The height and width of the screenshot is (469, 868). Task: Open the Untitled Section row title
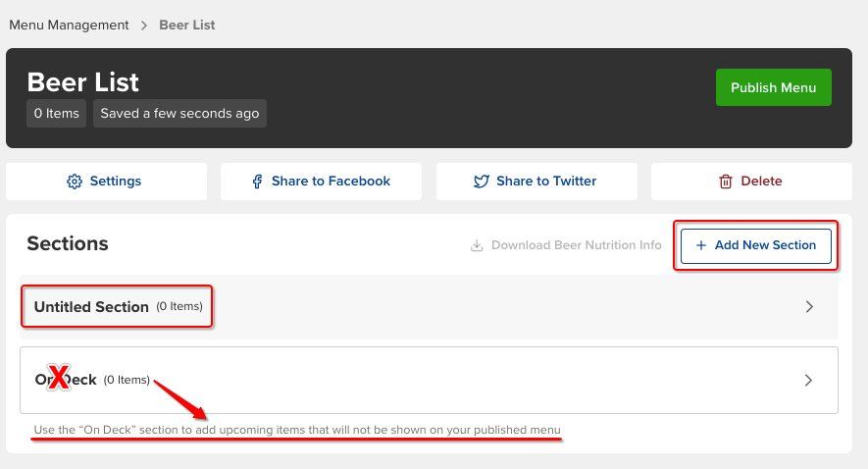[91, 307]
